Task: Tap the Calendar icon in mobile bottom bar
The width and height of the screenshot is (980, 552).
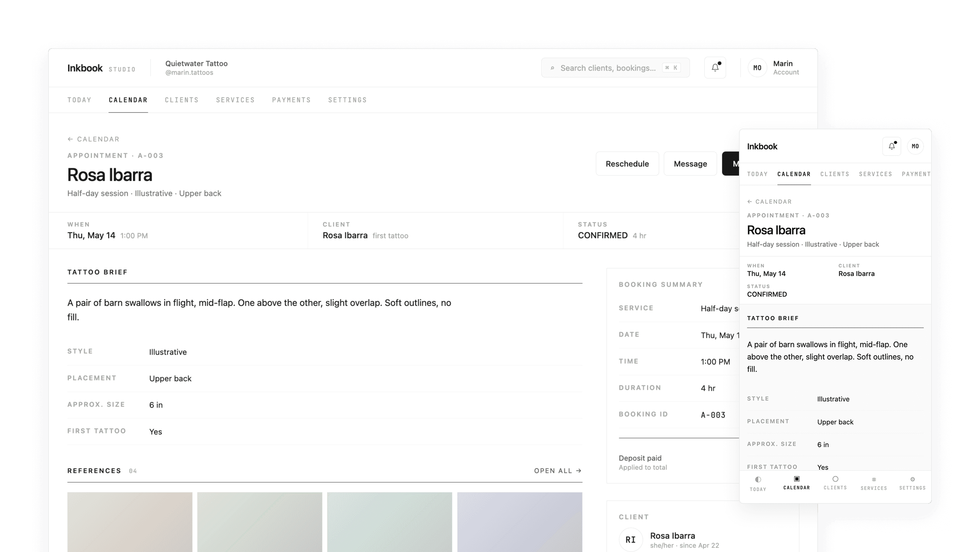Action: point(797,479)
